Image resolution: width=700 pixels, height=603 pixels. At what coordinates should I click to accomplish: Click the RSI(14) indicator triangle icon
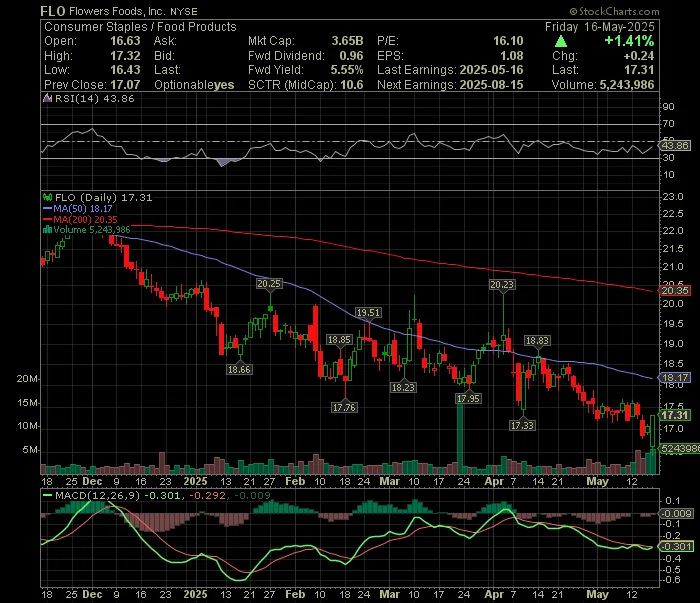click(47, 98)
